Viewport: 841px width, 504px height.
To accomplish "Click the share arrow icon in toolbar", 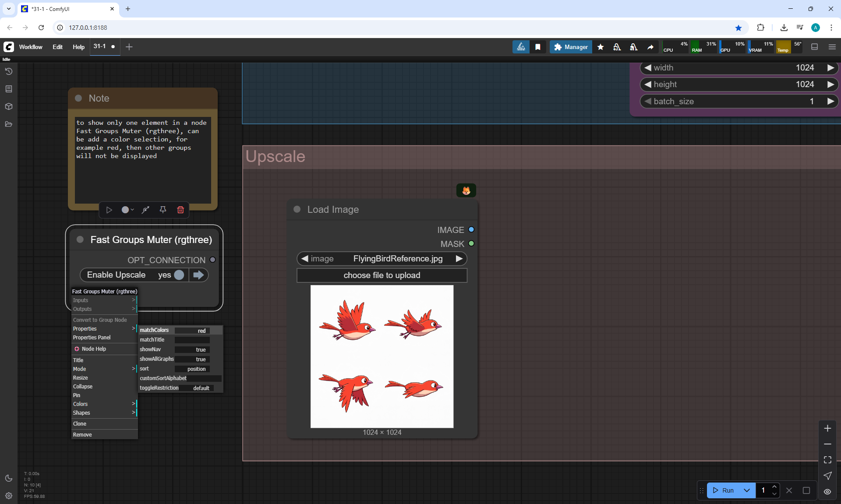I will pos(650,47).
